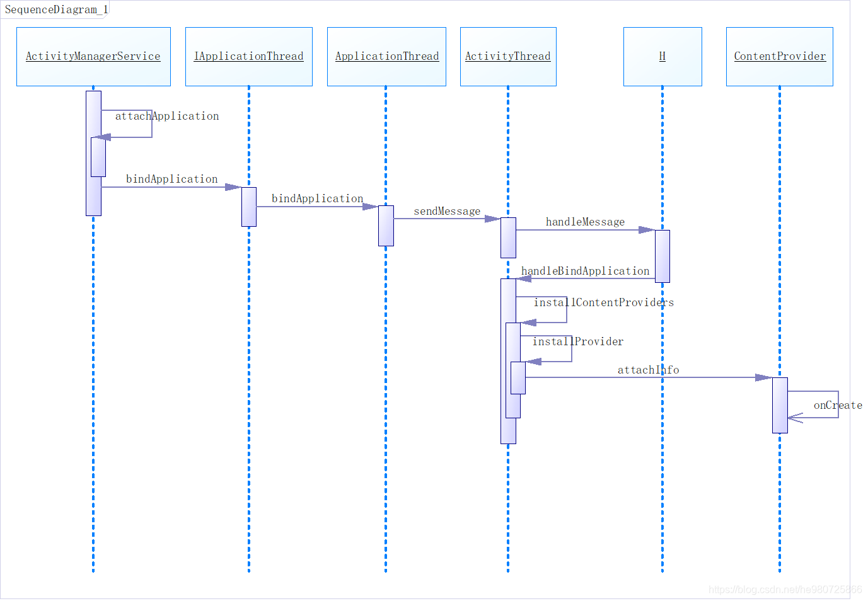
Task: Click the handleMessage message label
Action: 585,222
